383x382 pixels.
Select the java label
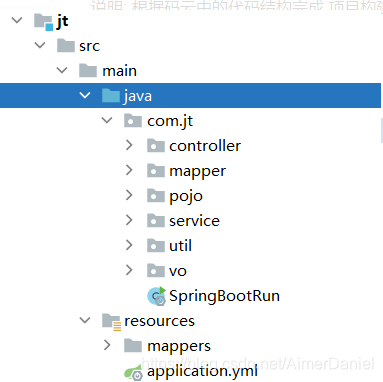138,97
